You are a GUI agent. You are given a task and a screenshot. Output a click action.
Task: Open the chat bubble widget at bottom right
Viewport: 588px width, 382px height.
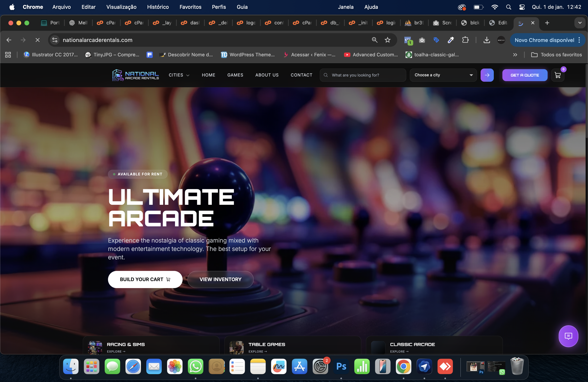pos(568,336)
